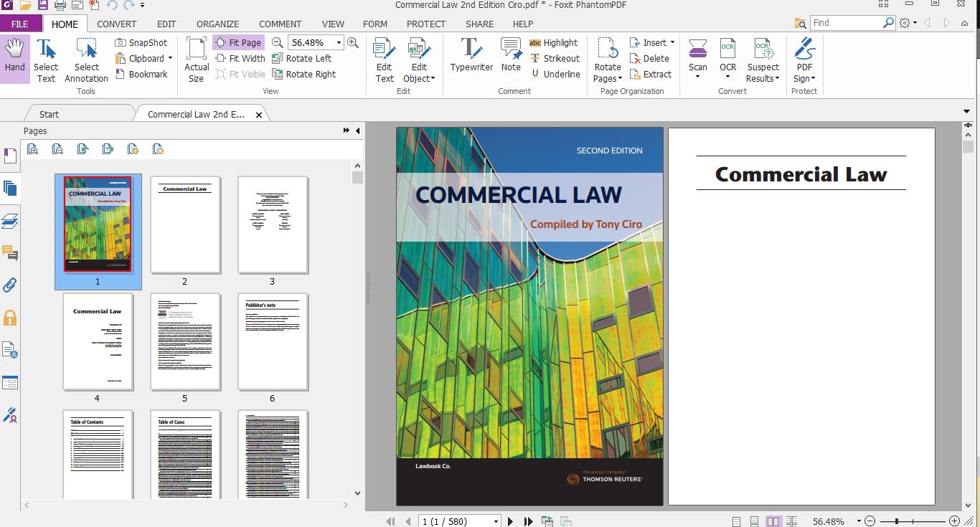Add a Note comment
The image size is (980, 527).
[511, 56]
